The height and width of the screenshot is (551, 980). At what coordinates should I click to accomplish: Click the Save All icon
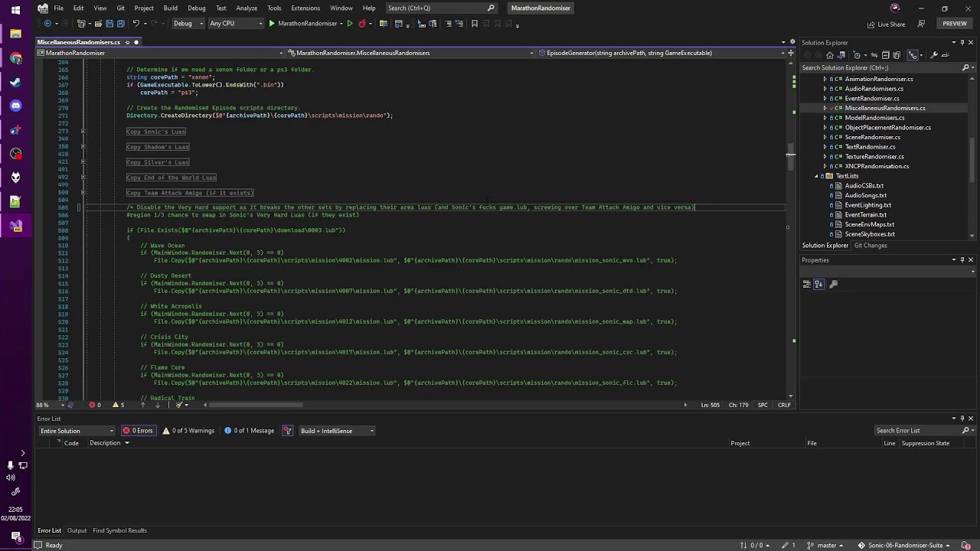pos(120,24)
